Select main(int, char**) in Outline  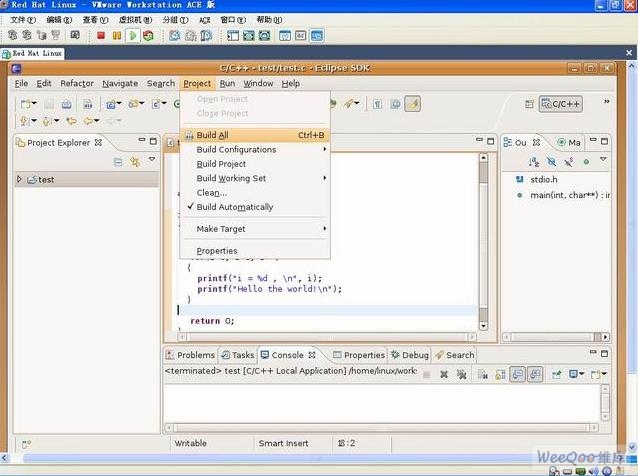pos(570,195)
